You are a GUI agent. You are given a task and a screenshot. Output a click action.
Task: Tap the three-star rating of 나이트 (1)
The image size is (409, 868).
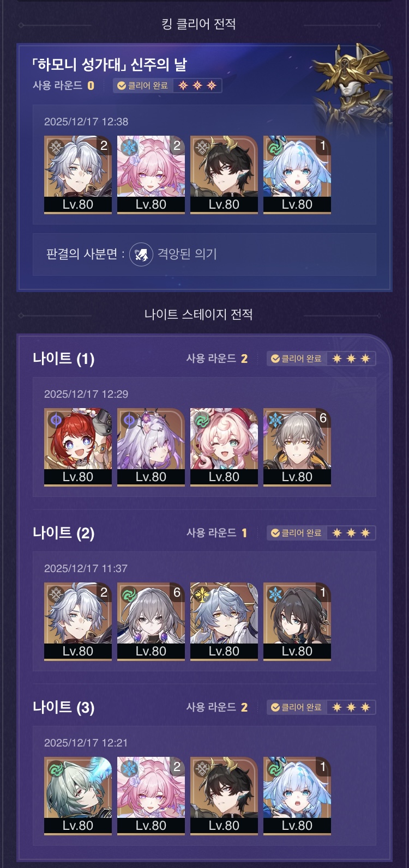tap(351, 359)
